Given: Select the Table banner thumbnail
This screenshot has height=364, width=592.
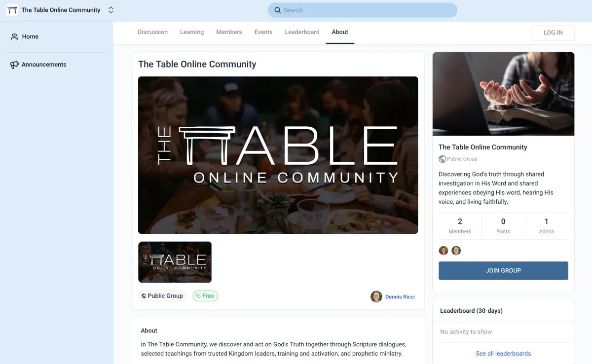Looking at the screenshot, I should 175,262.
